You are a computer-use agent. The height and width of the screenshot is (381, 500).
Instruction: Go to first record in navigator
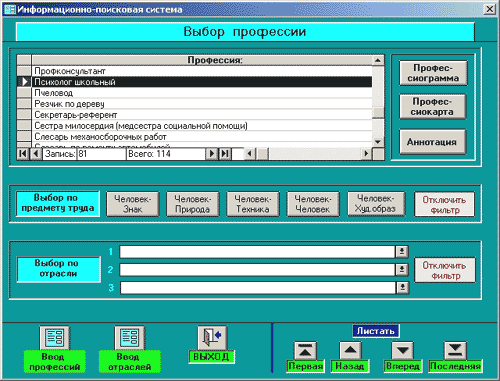point(23,154)
